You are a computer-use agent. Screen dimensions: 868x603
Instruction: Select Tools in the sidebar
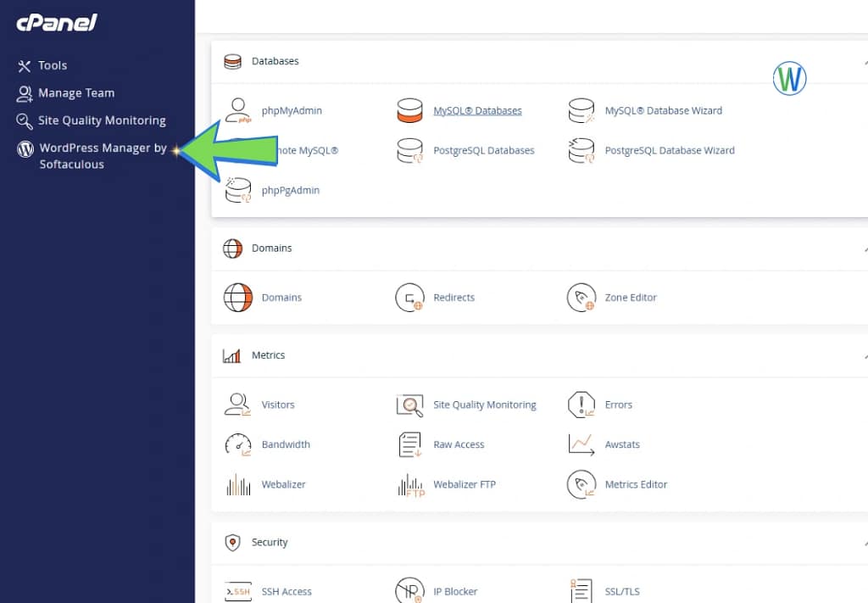tap(52, 65)
